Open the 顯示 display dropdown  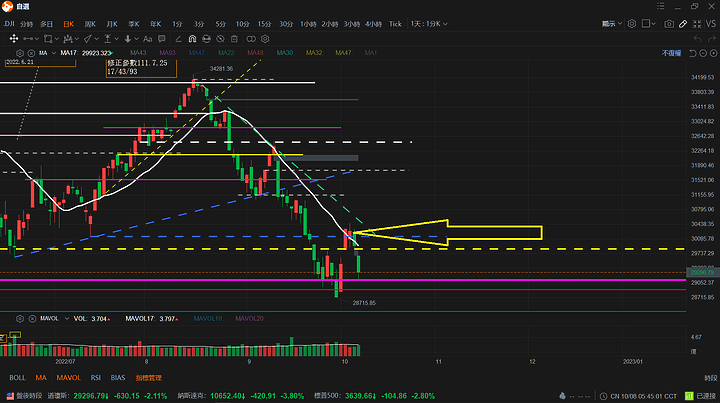pos(612,23)
